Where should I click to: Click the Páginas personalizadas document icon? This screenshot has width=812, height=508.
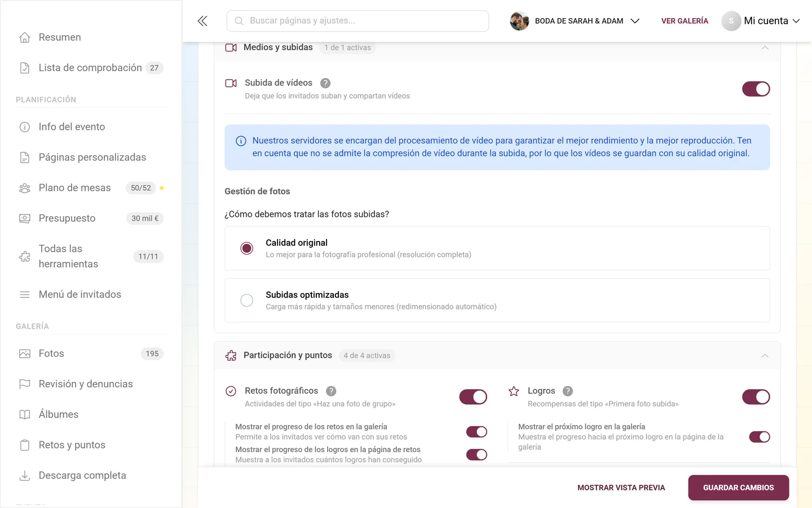click(25, 157)
